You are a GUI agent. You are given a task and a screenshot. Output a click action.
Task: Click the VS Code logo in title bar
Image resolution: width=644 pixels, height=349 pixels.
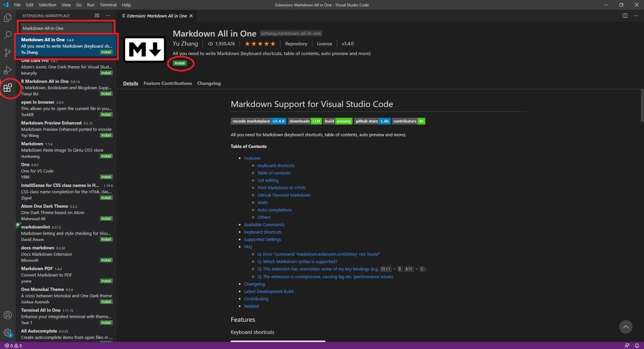point(6,4)
